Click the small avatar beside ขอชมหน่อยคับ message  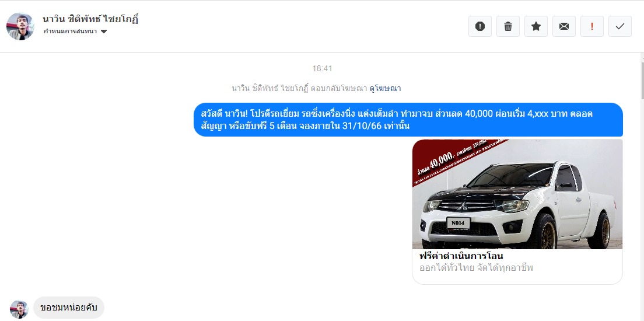click(19, 309)
